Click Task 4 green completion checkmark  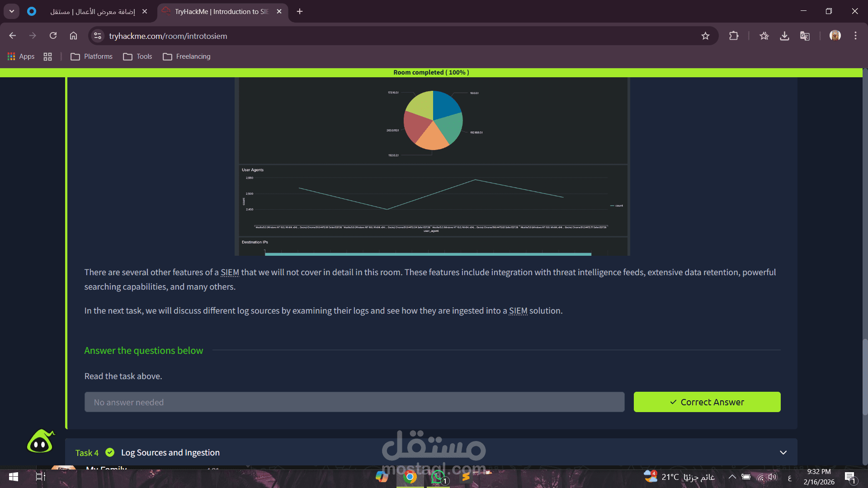coord(110,452)
